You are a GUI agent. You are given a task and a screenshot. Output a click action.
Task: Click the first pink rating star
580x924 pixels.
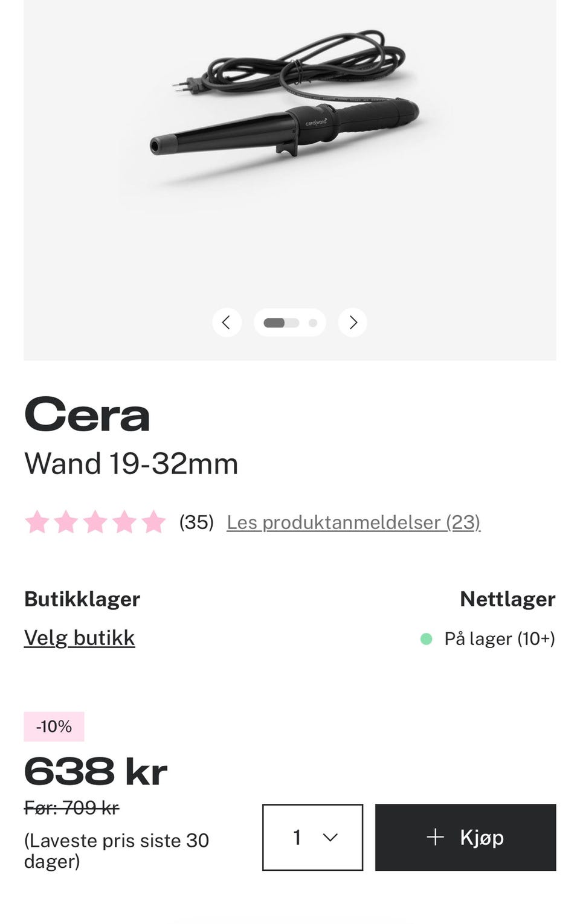pyautogui.click(x=37, y=522)
